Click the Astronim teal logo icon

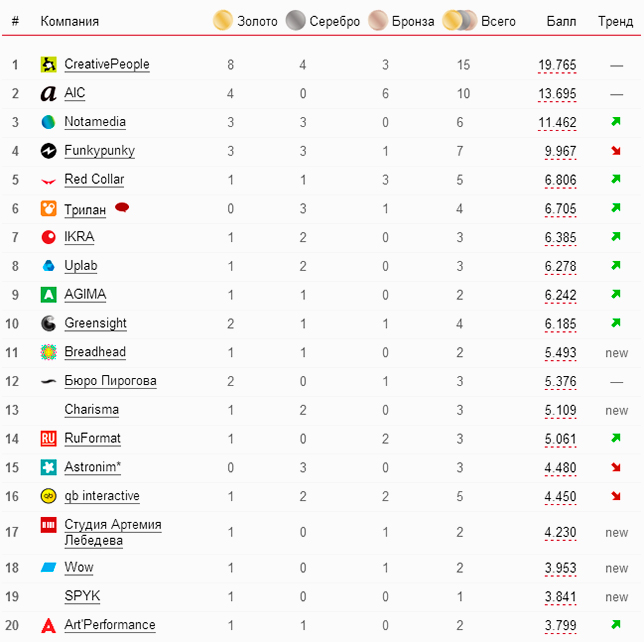[48, 467]
